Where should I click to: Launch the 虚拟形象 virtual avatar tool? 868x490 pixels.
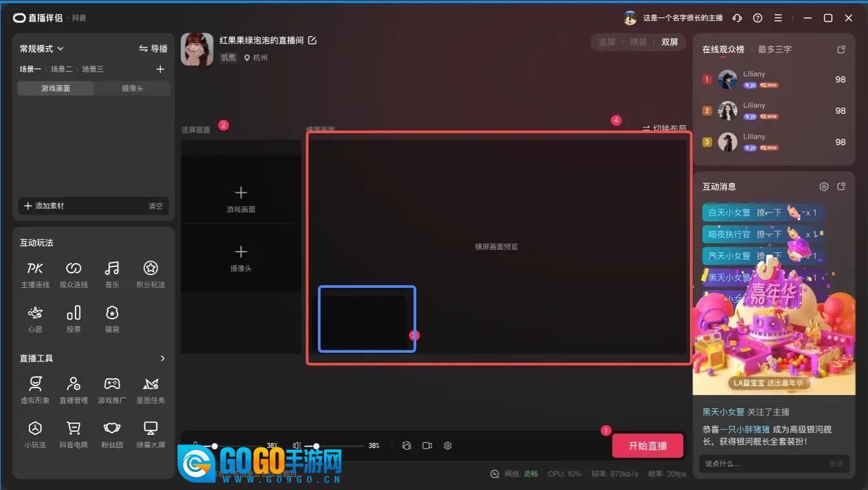pos(35,390)
